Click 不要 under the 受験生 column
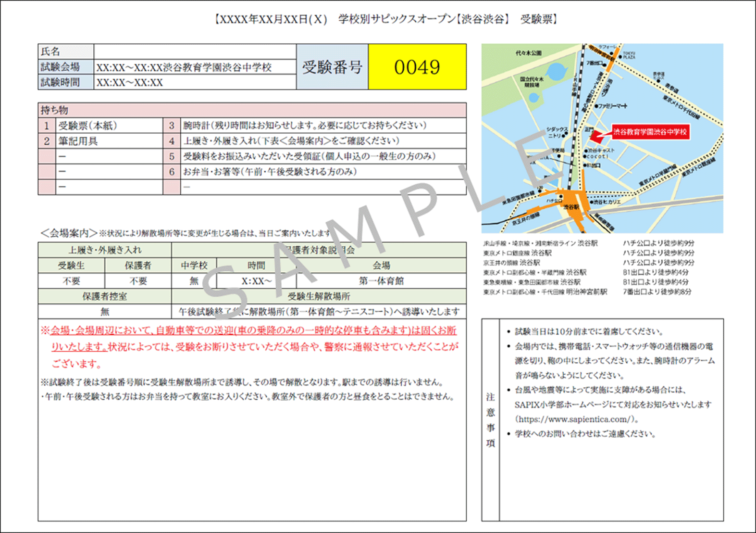 (71, 281)
